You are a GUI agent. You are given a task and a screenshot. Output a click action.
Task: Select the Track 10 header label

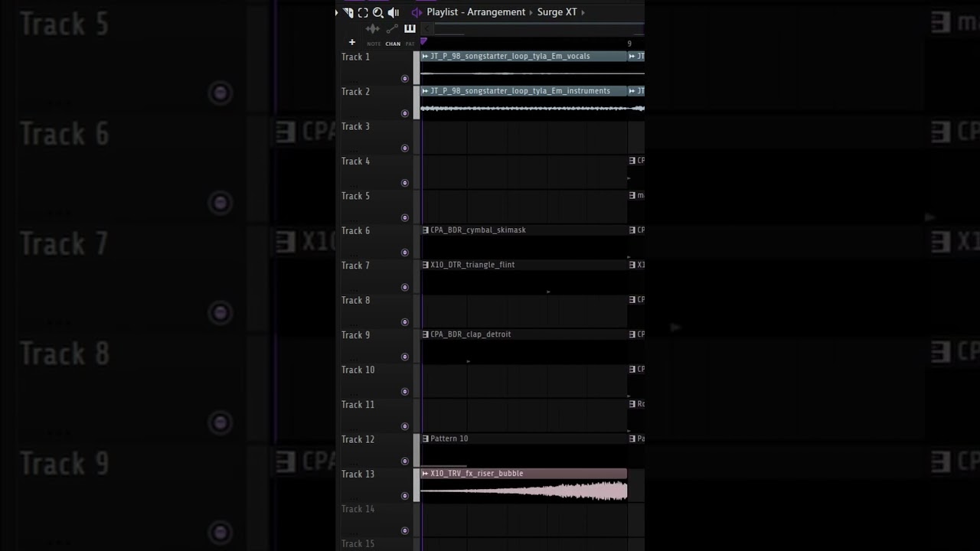pyautogui.click(x=358, y=370)
